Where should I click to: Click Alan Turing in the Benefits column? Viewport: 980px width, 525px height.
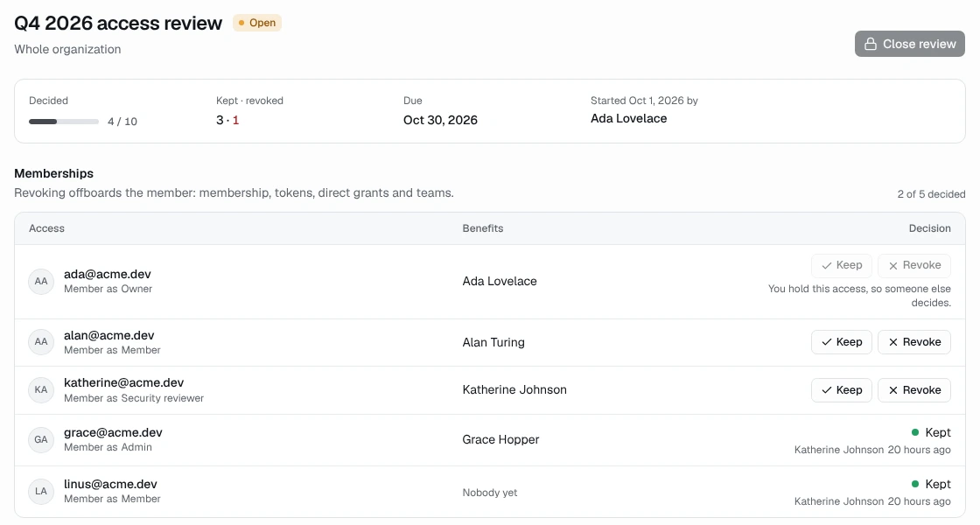click(493, 342)
